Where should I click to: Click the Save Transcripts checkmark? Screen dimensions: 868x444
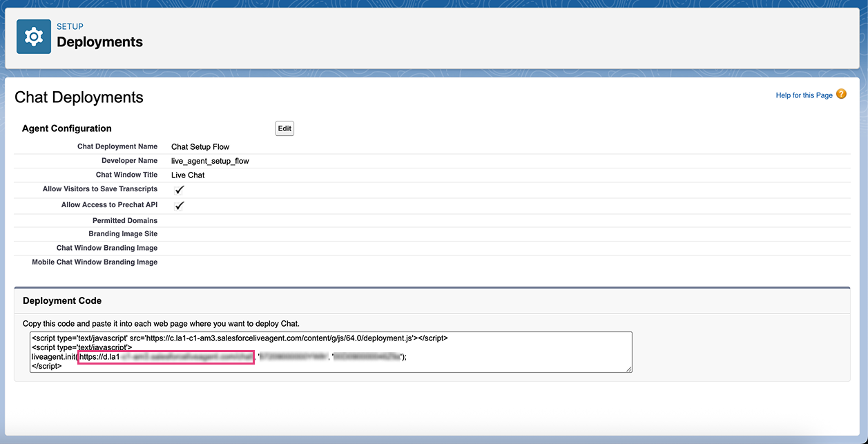[x=180, y=190]
